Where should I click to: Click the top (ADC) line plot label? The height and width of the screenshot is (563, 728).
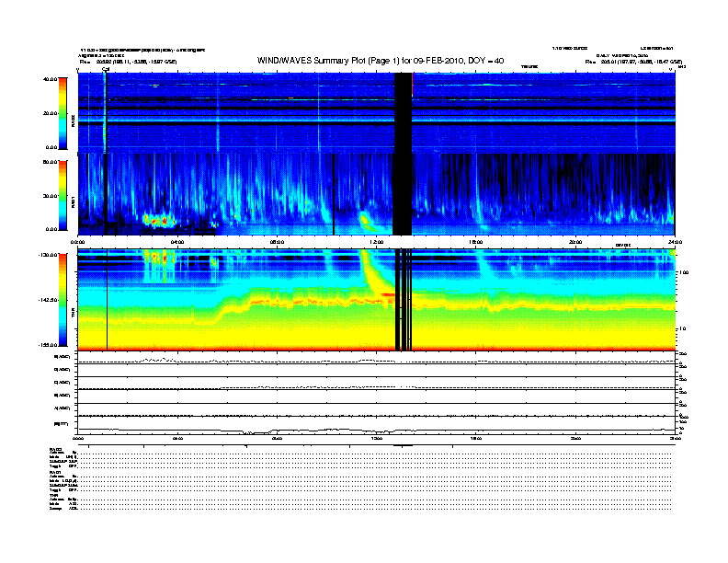(x=63, y=357)
